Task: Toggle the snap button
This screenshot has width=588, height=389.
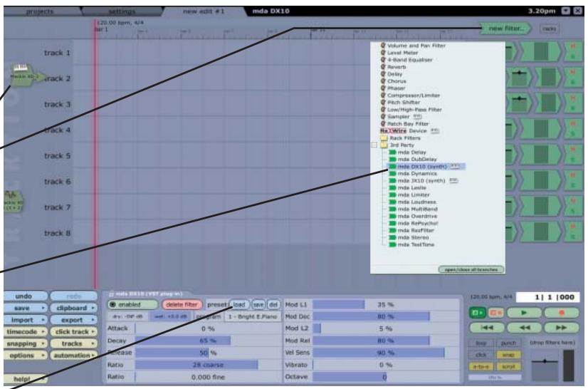Action: pyautogui.click(x=508, y=355)
